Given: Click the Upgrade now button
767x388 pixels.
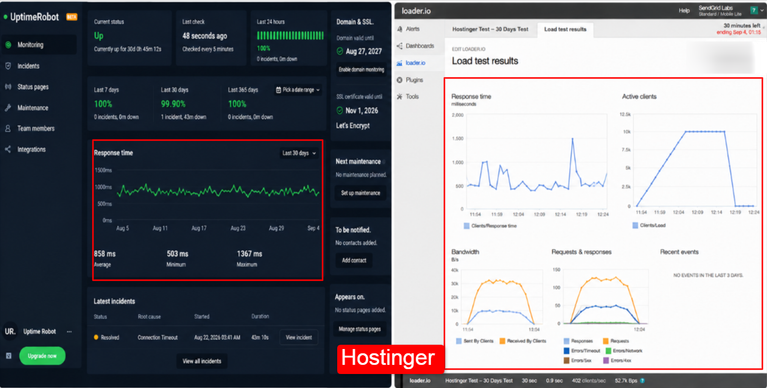Looking at the screenshot, I should click(x=42, y=356).
